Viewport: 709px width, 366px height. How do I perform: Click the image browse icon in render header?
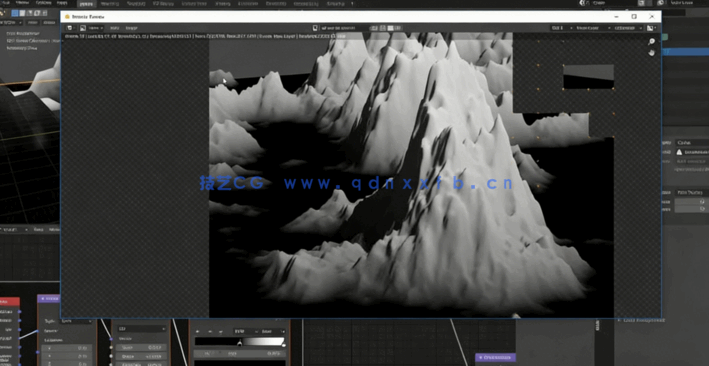coord(83,28)
